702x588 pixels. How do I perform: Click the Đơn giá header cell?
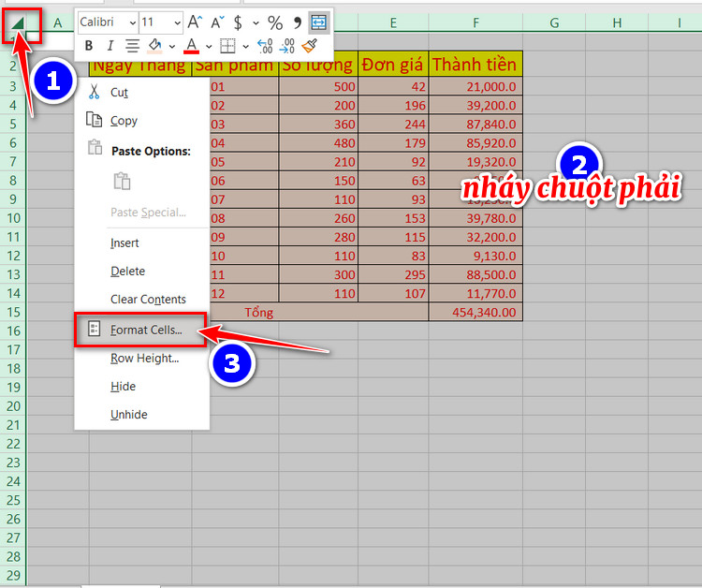[393, 65]
